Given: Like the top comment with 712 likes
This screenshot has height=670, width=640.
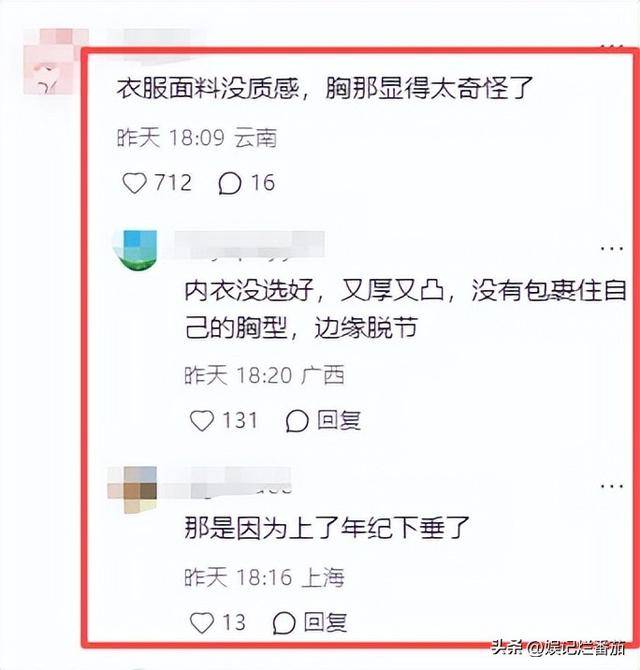Looking at the screenshot, I should pyautogui.click(x=135, y=183).
